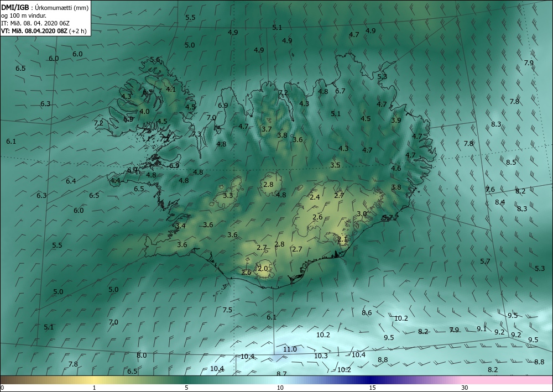Click the color scale label "30"
The height and width of the screenshot is (392, 553).
[465, 388]
